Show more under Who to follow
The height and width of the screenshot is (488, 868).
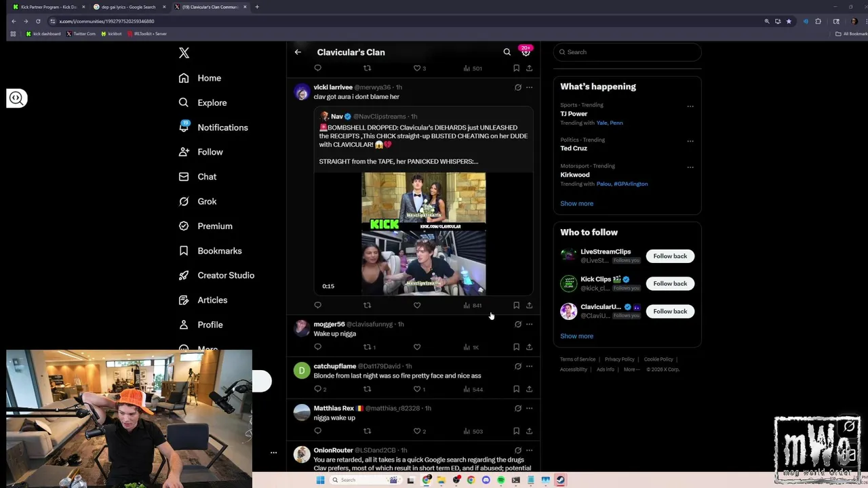click(576, 336)
